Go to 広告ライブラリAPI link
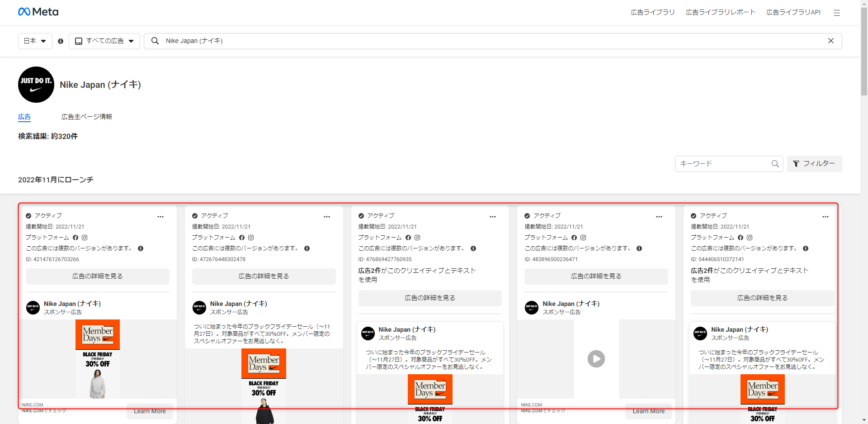Viewport: 868px width, 424px height. pos(793,12)
